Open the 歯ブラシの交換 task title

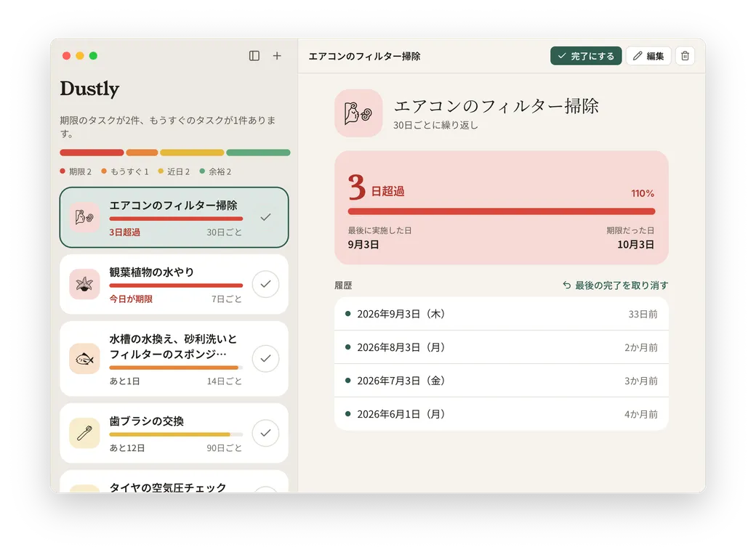(147, 421)
